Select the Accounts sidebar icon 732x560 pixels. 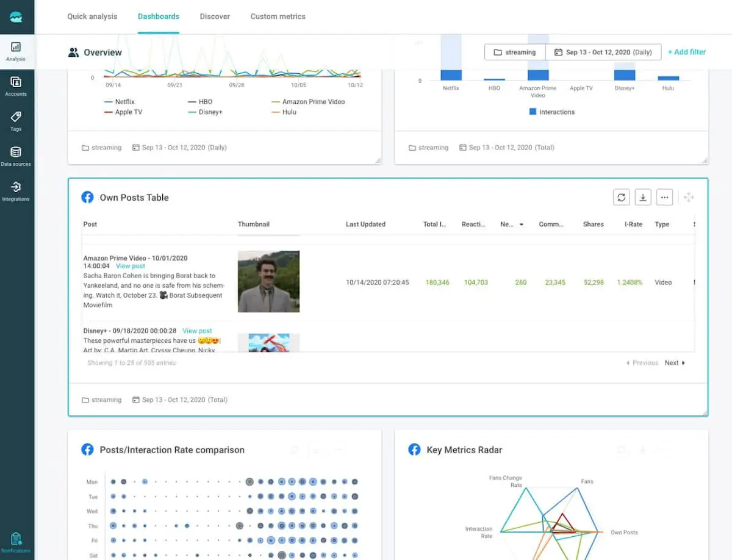click(16, 85)
